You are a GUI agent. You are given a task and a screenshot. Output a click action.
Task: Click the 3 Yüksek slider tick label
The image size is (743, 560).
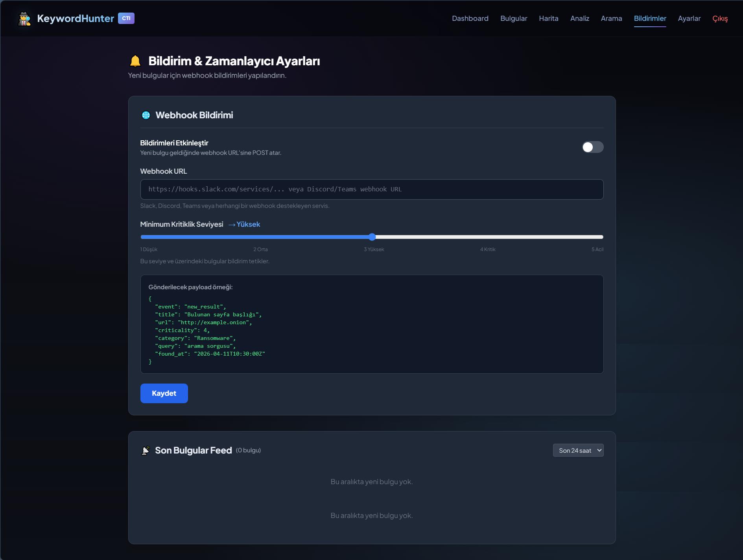pyautogui.click(x=374, y=250)
